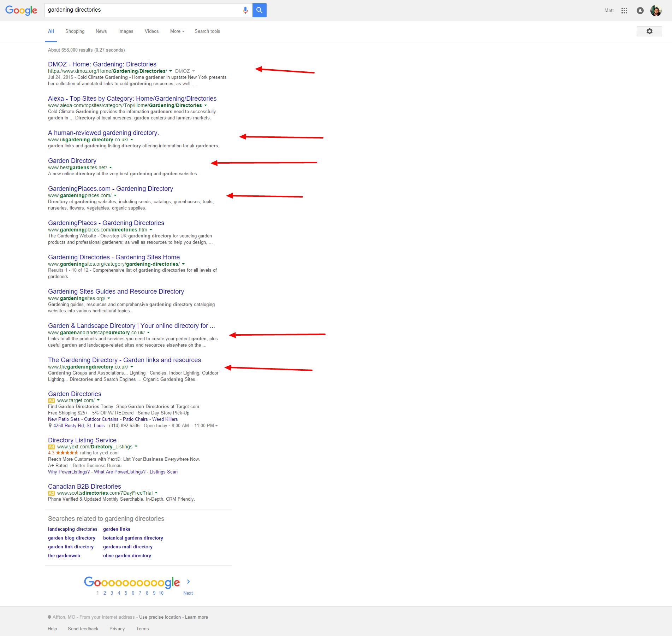Click the map pin for Target address
672x636 pixels.
50,425
